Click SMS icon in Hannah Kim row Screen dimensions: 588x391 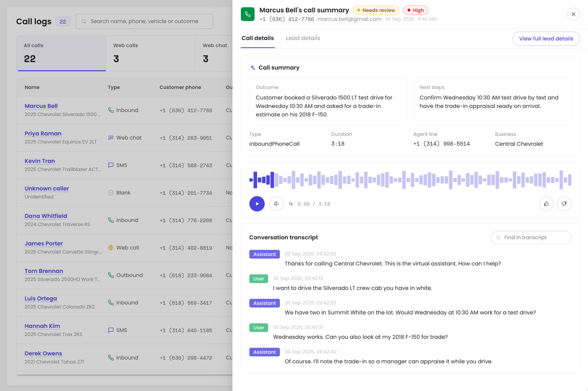[x=111, y=330]
